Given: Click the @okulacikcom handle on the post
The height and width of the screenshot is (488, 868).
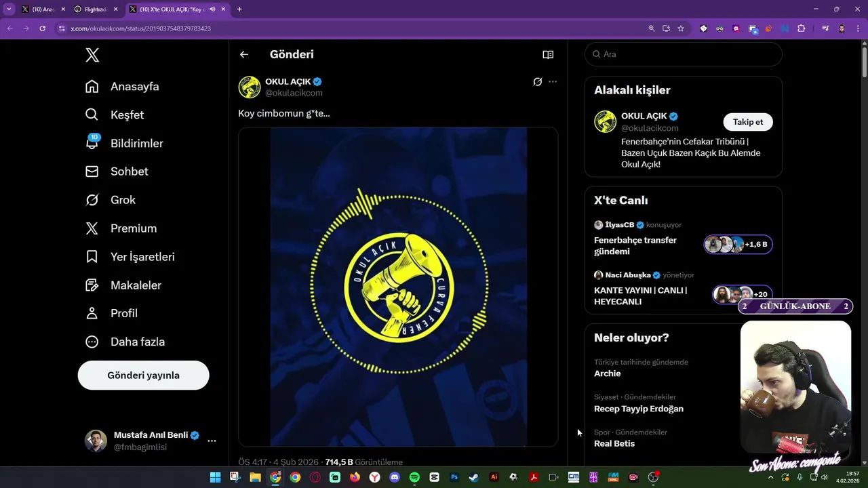Looking at the screenshot, I should [294, 93].
